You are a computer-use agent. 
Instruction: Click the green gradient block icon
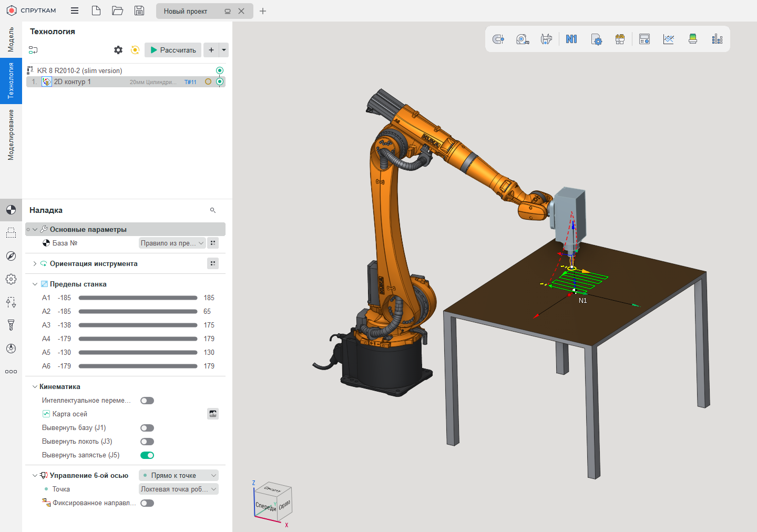coord(693,39)
